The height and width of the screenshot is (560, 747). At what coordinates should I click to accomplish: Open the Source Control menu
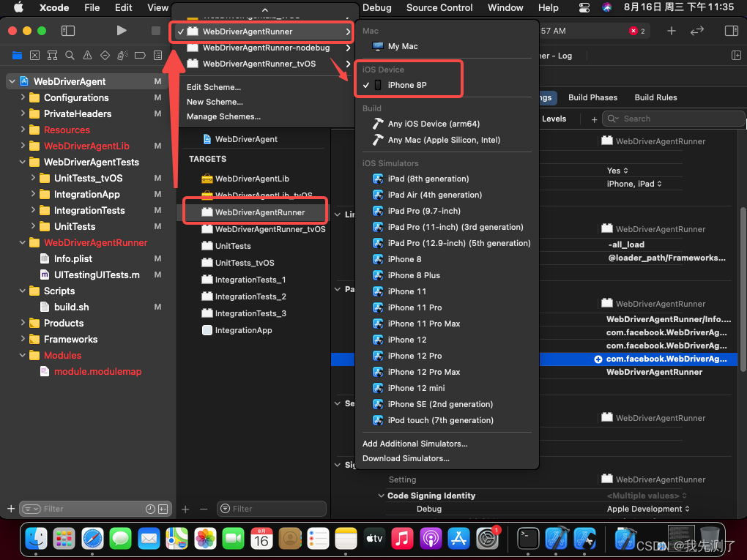tap(439, 8)
